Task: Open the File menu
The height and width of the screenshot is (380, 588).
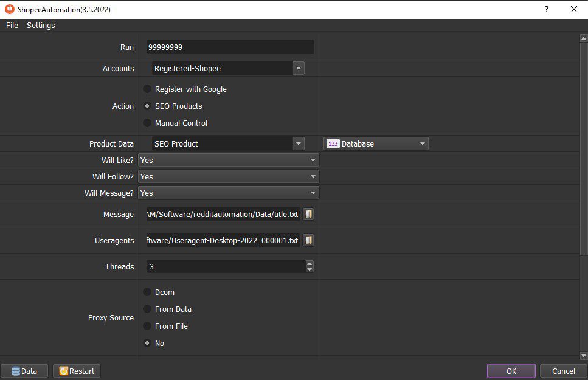Action: (x=12, y=25)
